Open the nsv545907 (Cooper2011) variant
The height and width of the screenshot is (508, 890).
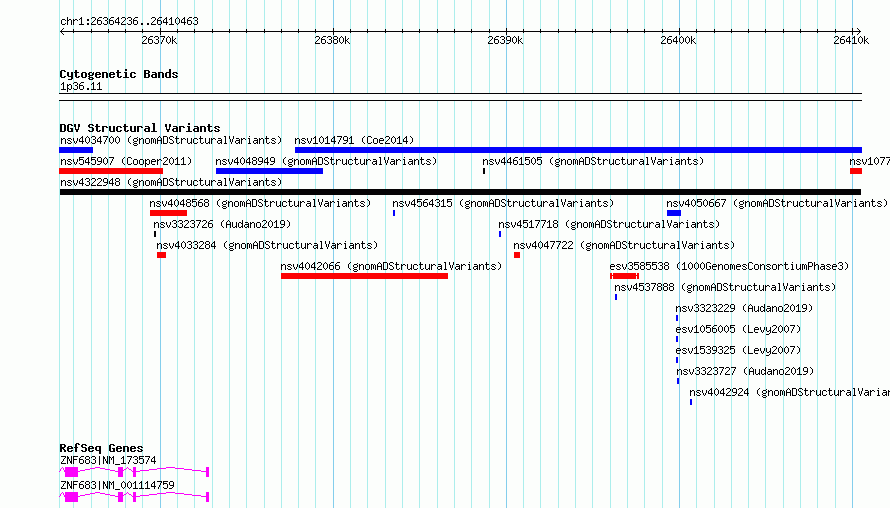coord(126,161)
